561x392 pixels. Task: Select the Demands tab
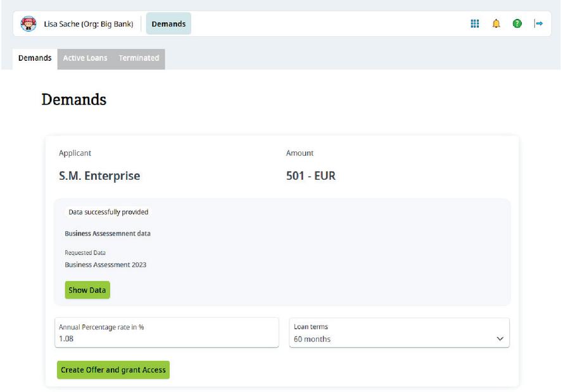tap(35, 58)
